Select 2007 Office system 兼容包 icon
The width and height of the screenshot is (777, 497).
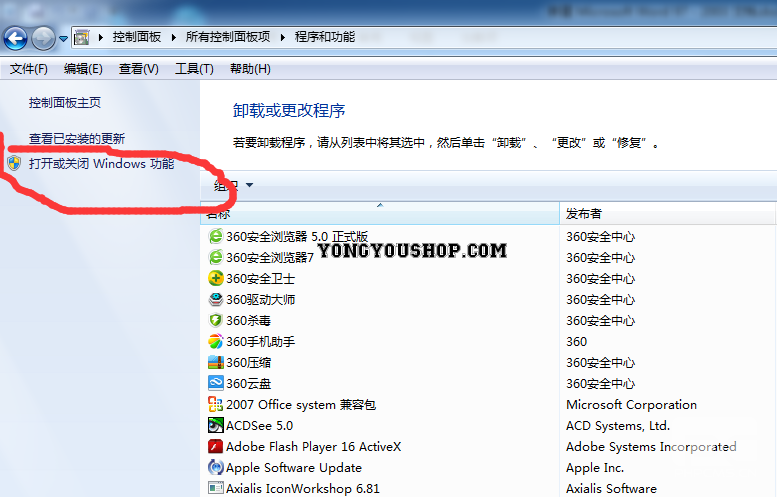click(216, 404)
